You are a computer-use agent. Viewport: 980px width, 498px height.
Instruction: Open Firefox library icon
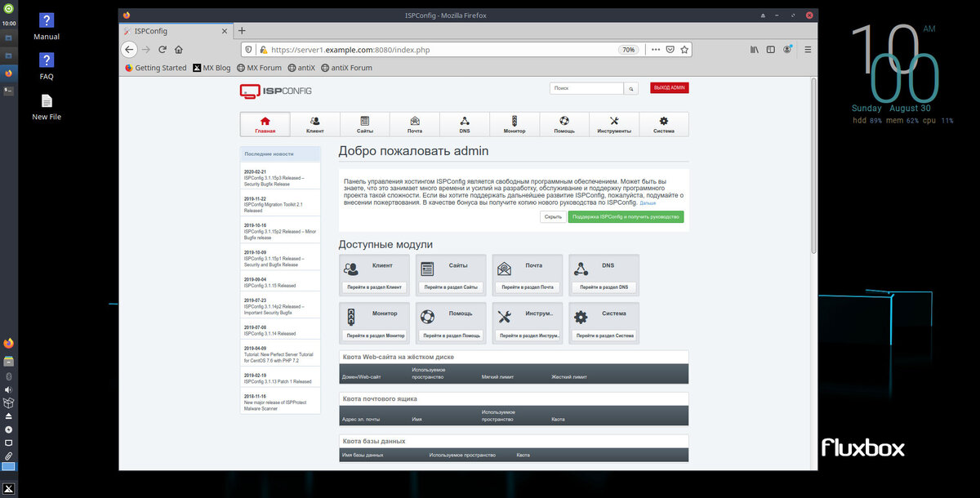755,49
